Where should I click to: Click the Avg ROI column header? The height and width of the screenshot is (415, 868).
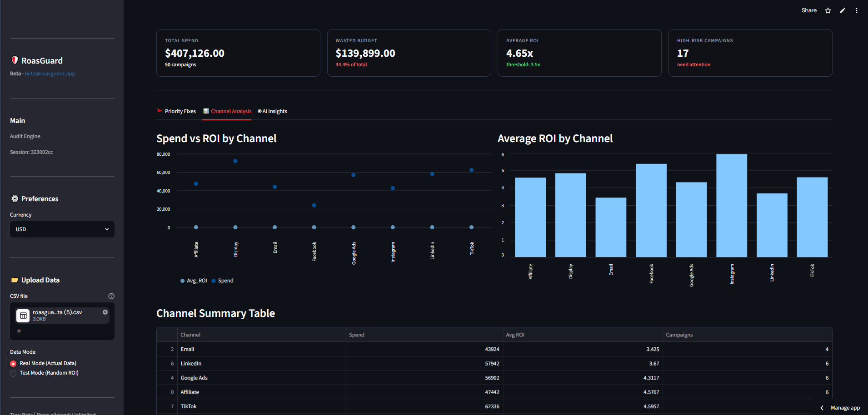(583, 335)
